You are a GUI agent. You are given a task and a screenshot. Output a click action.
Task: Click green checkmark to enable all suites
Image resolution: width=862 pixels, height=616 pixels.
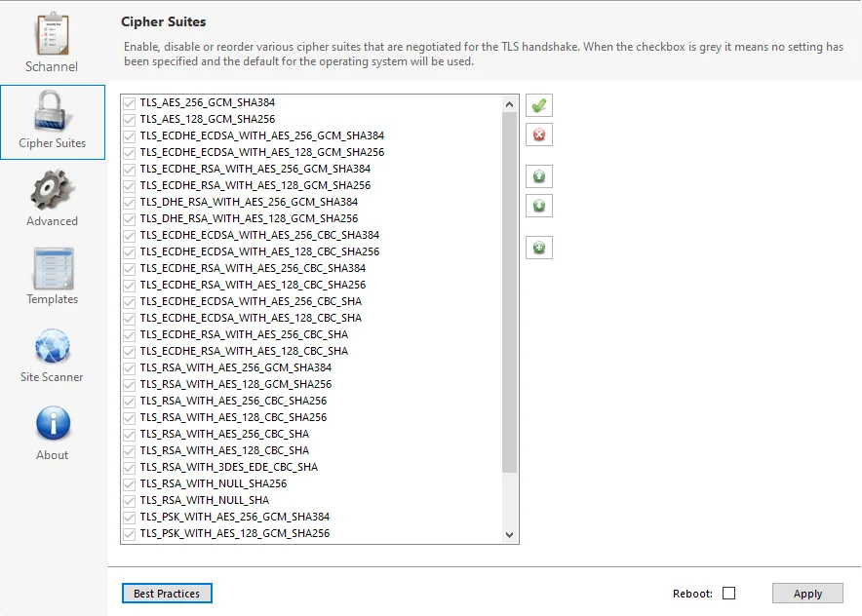pyautogui.click(x=538, y=105)
